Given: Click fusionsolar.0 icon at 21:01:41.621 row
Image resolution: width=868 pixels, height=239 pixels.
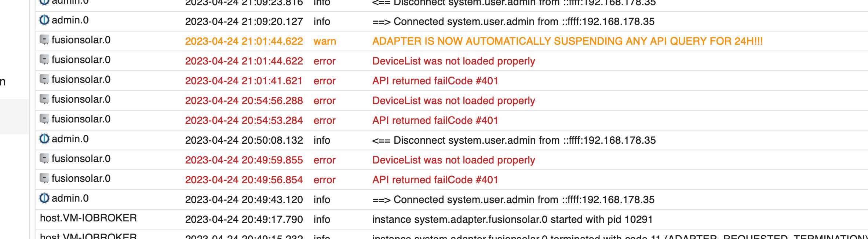Looking at the screenshot, I should point(44,79).
